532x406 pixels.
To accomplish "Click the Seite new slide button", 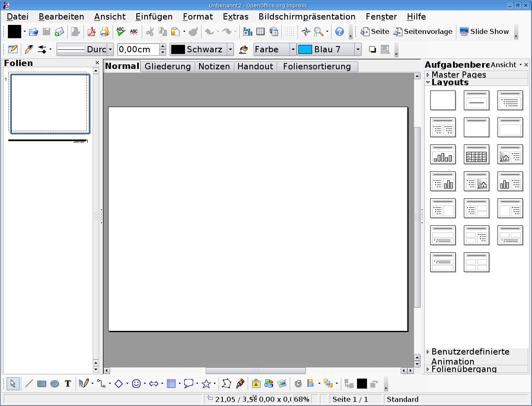I will click(x=375, y=32).
